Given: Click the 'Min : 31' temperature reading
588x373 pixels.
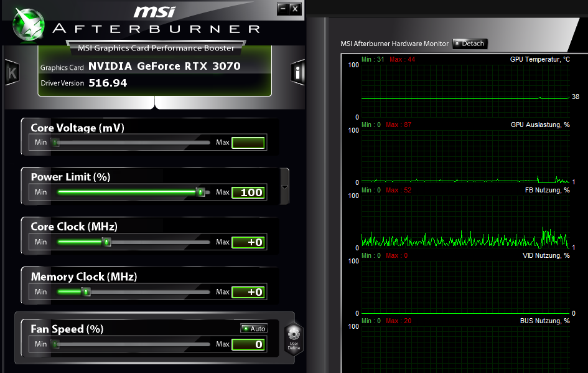Looking at the screenshot, I should (x=373, y=59).
